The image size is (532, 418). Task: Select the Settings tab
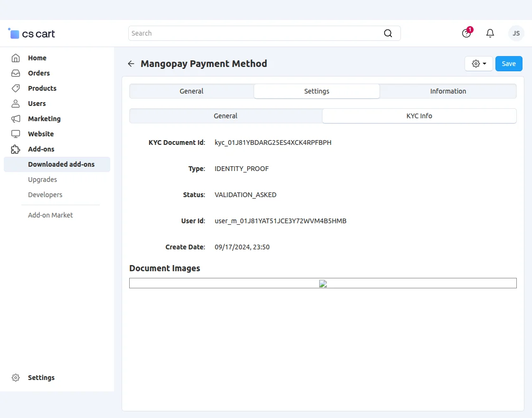tap(316, 91)
